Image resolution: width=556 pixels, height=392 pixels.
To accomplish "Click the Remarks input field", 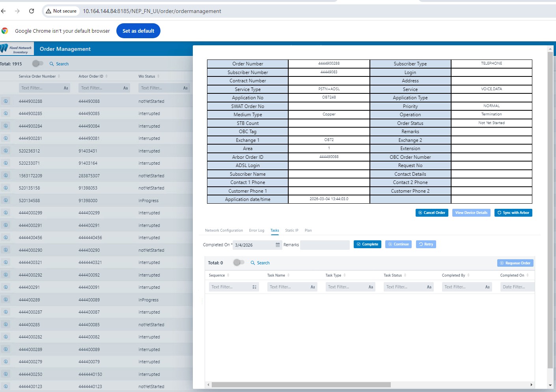I will pos(325,245).
